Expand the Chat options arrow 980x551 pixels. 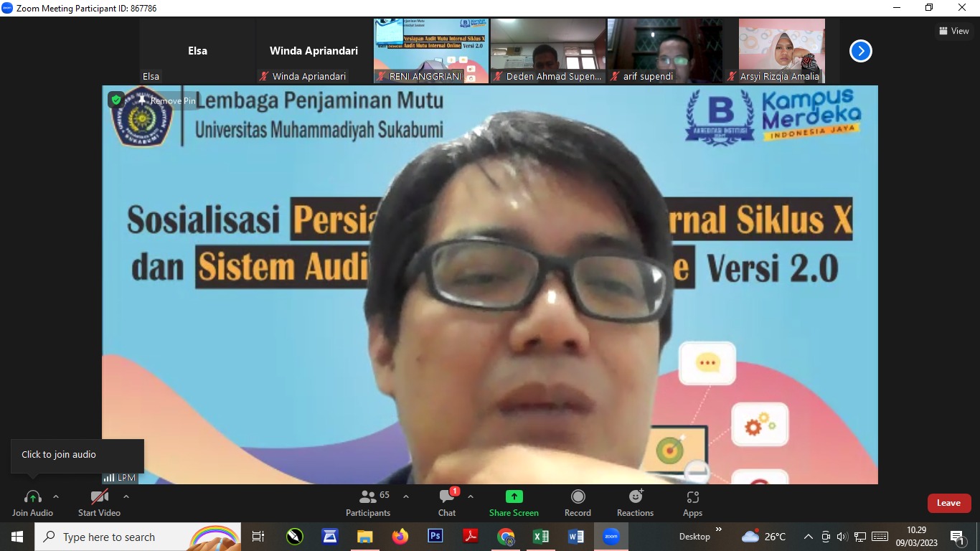point(471,496)
